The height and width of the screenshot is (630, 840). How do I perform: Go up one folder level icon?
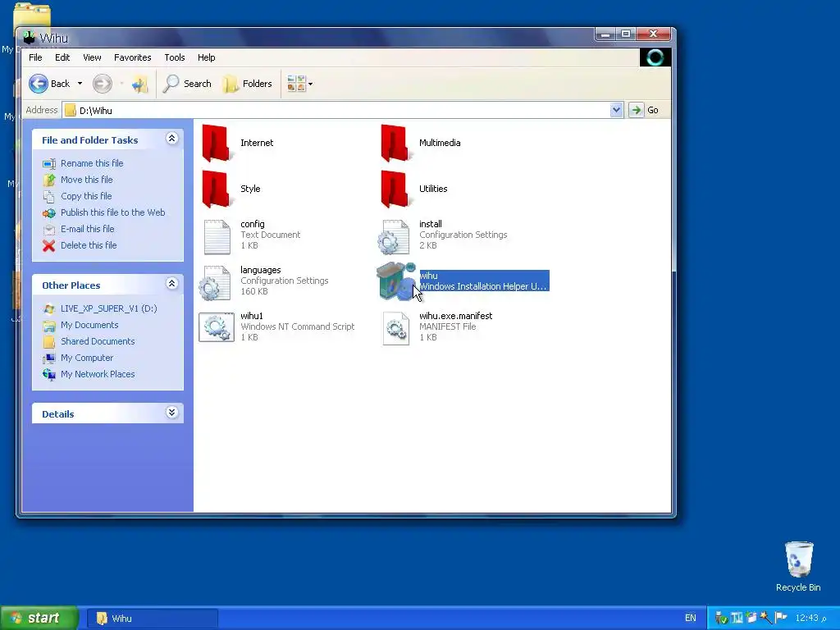139,84
